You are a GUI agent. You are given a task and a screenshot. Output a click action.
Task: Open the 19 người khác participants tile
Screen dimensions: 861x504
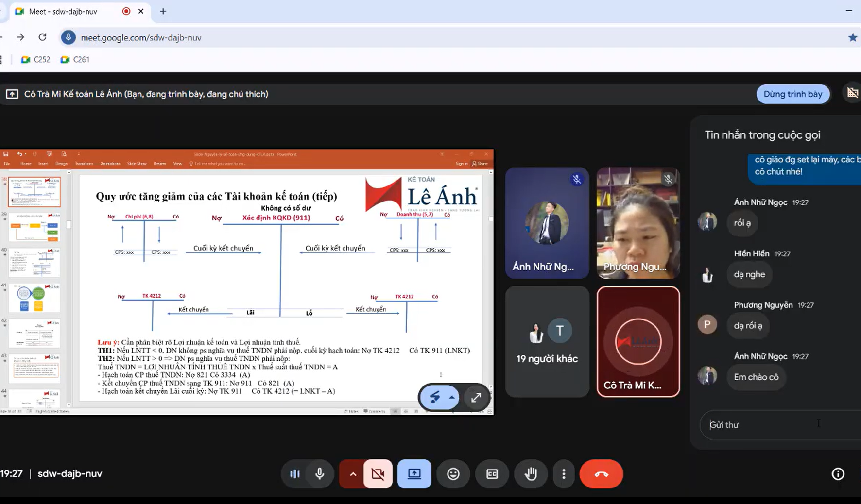click(547, 342)
